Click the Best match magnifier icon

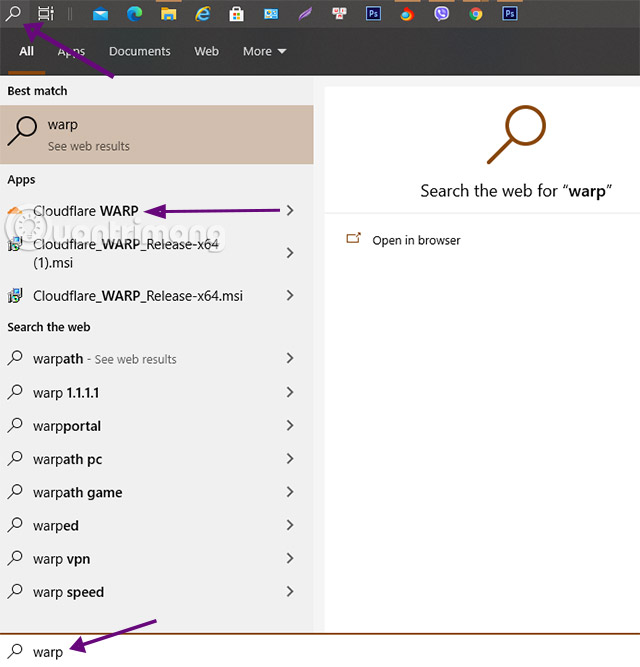click(22, 131)
